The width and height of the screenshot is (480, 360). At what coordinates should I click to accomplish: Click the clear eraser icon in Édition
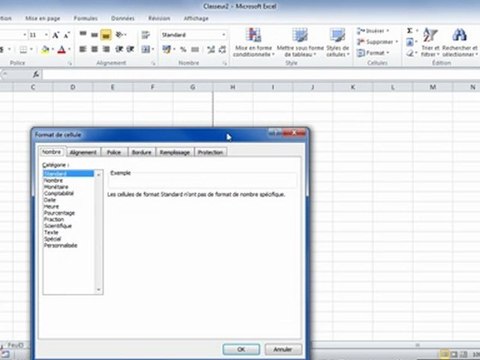[x=410, y=53]
